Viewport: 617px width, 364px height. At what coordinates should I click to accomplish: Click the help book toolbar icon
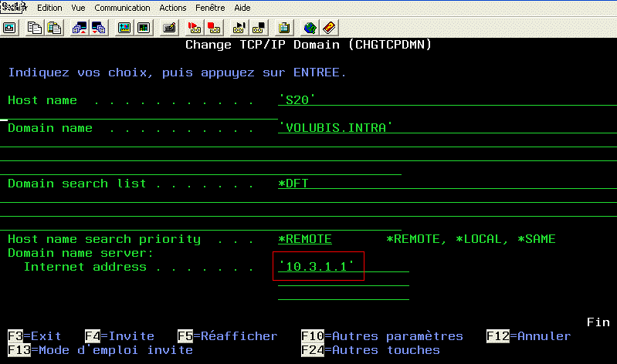pyautogui.click(x=329, y=28)
